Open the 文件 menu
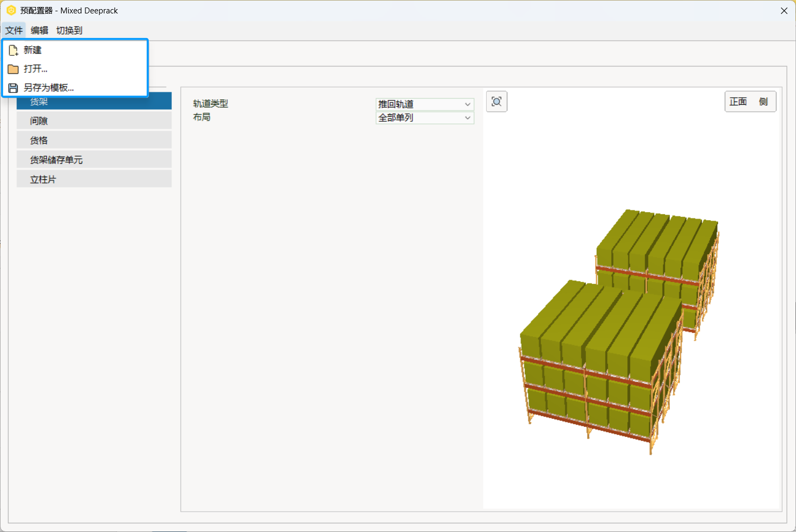 pyautogui.click(x=14, y=31)
